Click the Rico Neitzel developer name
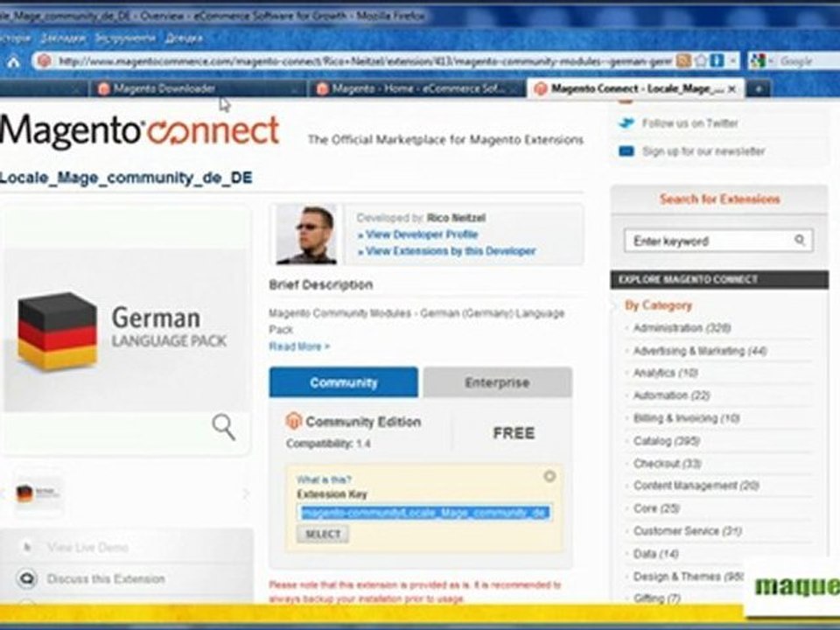Viewport: 840px width, 630px height. (x=456, y=218)
